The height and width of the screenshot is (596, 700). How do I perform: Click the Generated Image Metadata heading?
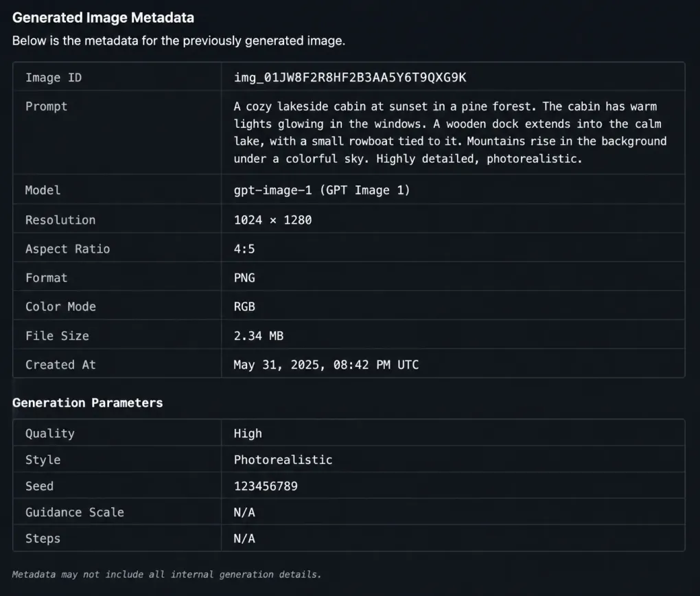103,18
